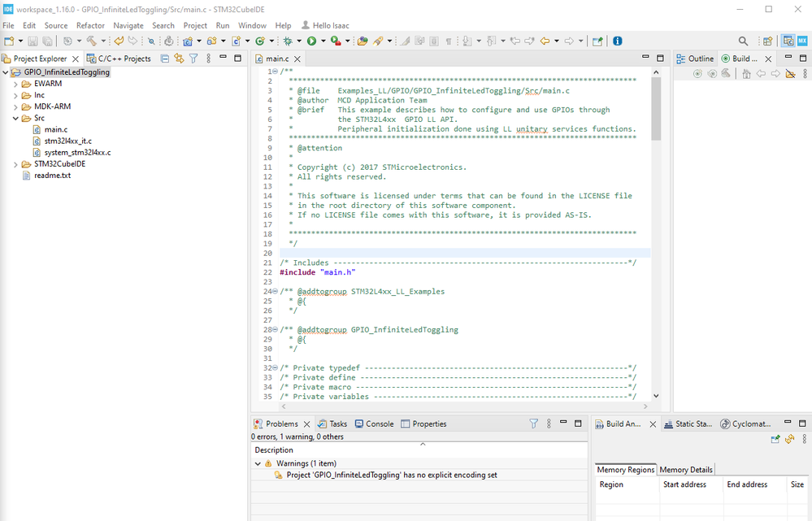Screen dimensions: 812x521
Task: Switch to the Device Configuration MX perspective
Action: [802, 41]
